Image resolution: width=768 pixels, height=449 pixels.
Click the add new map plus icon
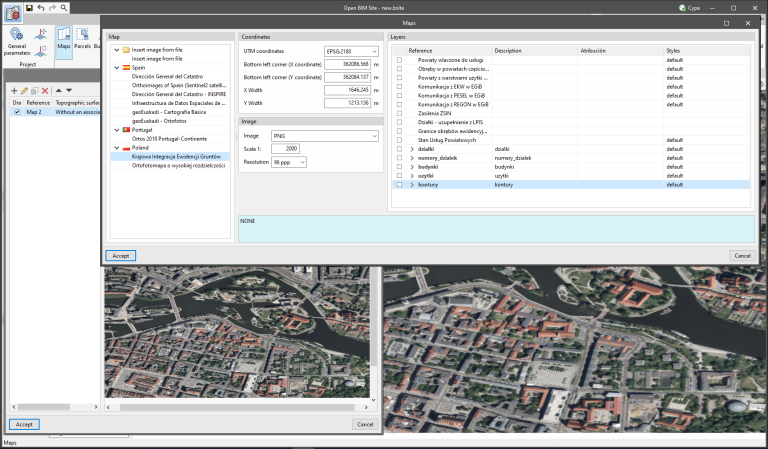pyautogui.click(x=14, y=90)
